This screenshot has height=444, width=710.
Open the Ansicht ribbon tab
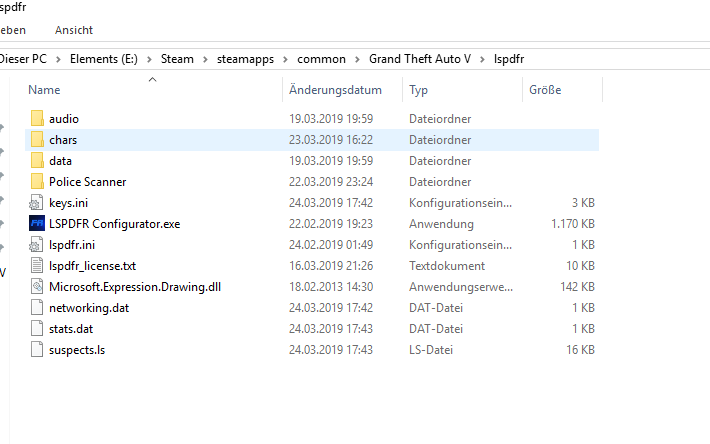point(74,30)
